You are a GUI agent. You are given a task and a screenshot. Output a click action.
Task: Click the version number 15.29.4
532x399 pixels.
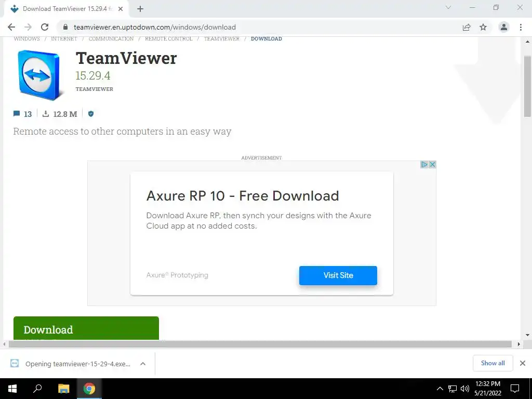(93, 75)
